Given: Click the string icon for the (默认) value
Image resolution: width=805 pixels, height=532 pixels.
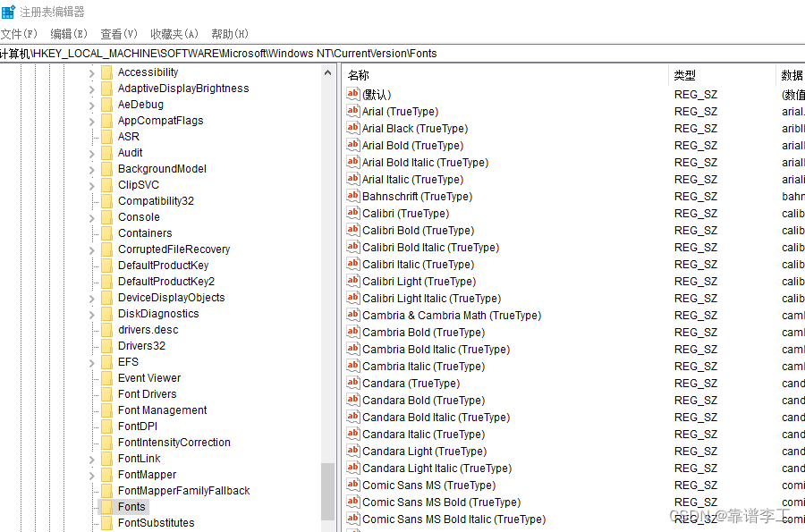Looking at the screenshot, I should pos(352,94).
